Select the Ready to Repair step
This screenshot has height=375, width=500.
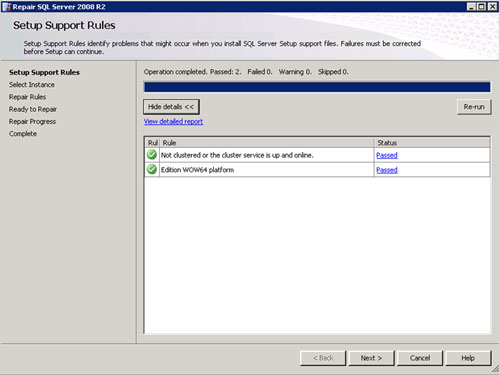pos(33,109)
